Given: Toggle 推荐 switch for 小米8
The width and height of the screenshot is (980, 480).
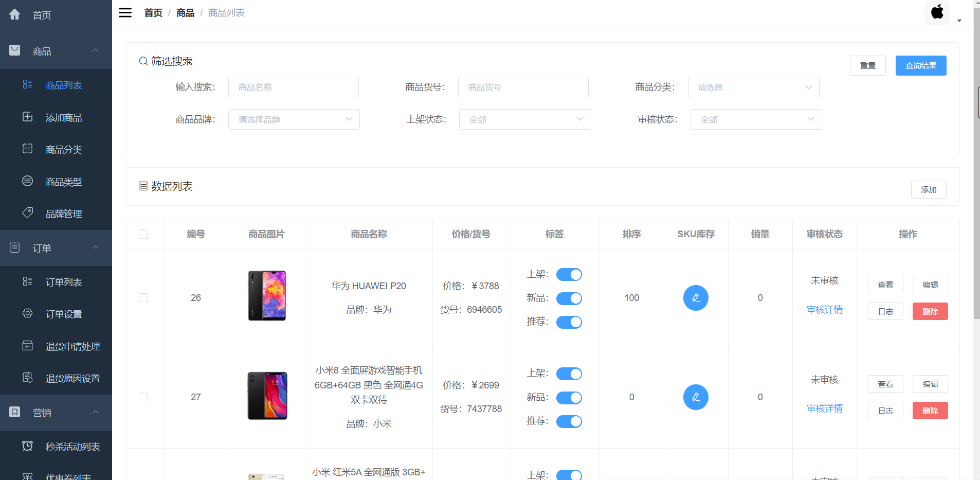Looking at the screenshot, I should (569, 421).
